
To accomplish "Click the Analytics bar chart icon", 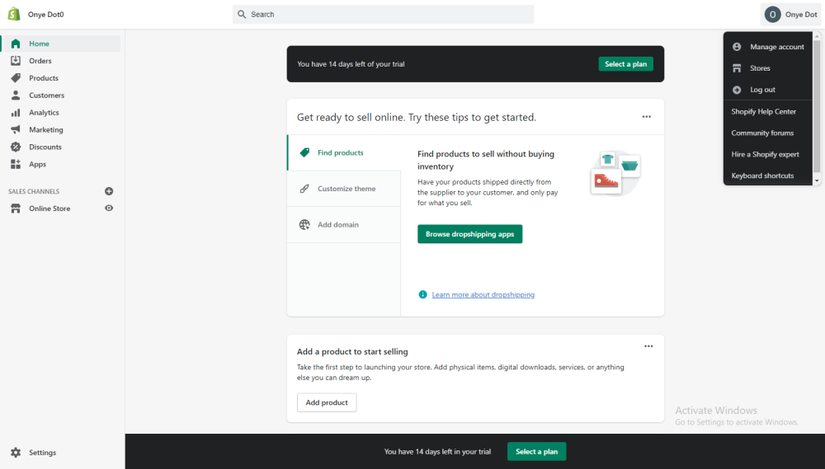I will coord(16,113).
